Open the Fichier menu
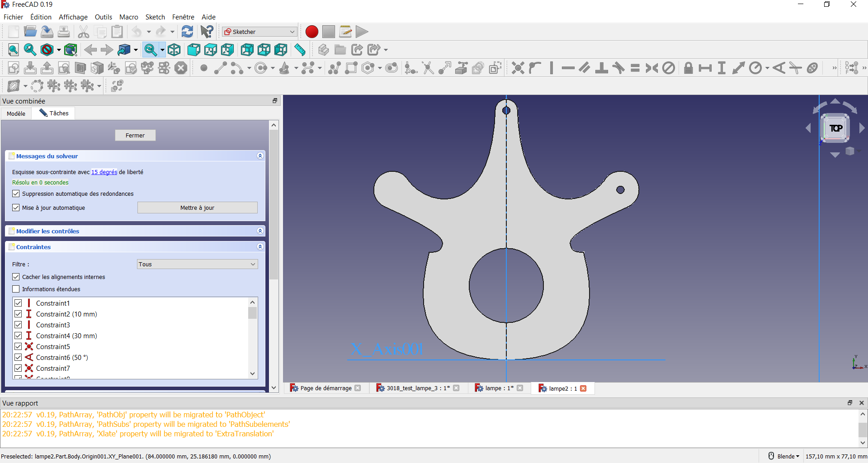 click(14, 17)
